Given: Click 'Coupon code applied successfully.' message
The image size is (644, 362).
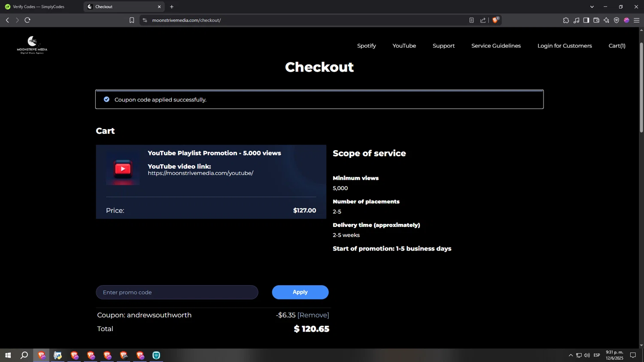Looking at the screenshot, I should pos(160,100).
